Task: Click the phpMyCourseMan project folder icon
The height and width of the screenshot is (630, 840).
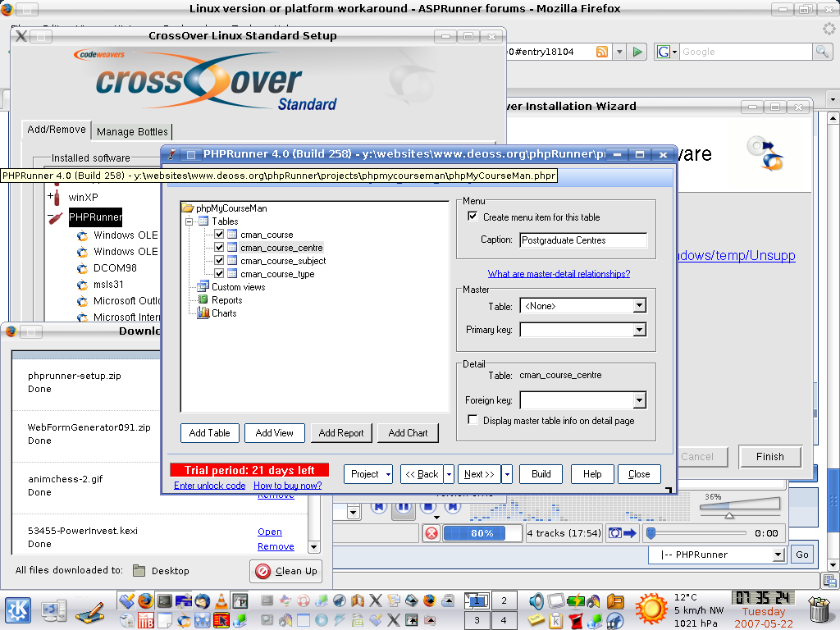Action: click(188, 208)
